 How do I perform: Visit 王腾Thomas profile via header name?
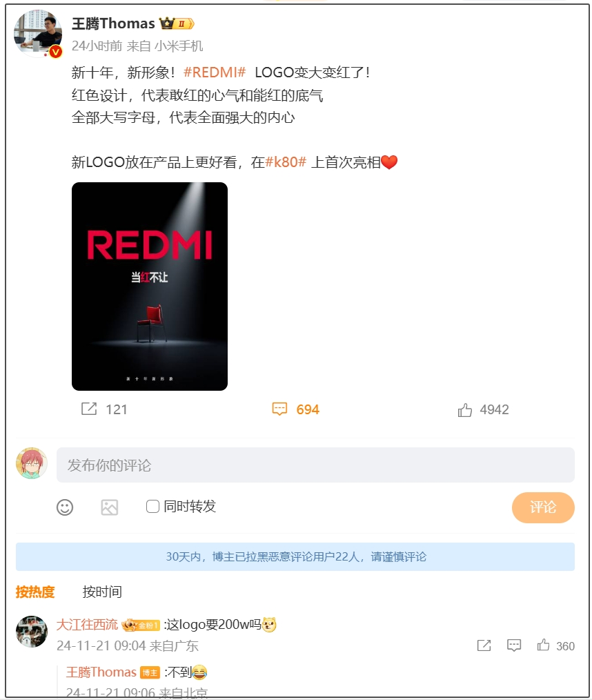point(113,23)
